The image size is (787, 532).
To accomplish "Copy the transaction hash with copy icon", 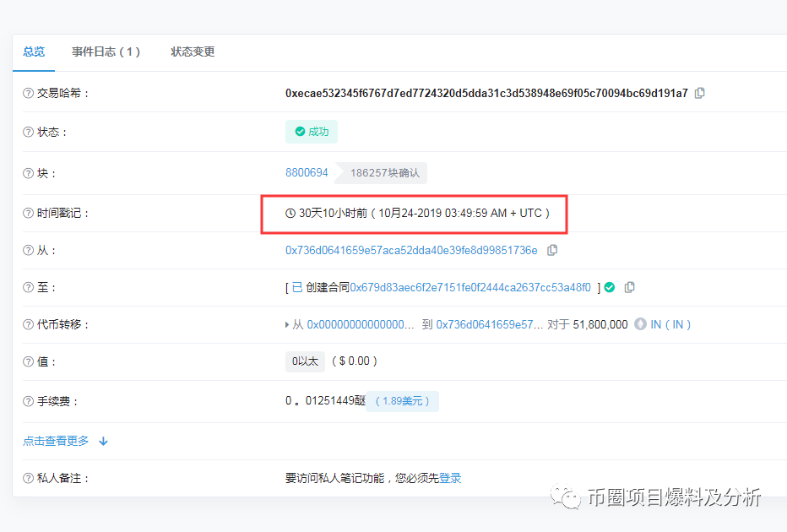I will pos(700,93).
